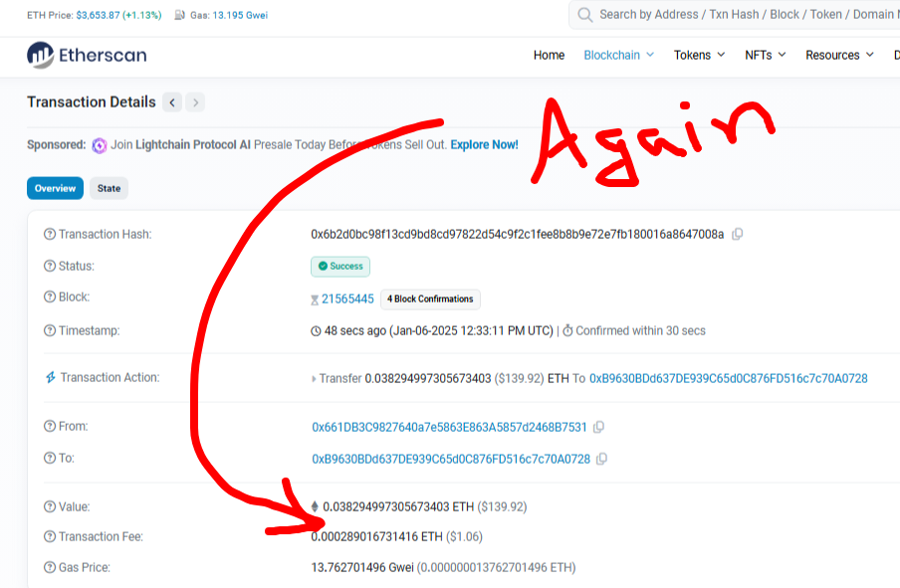This screenshot has width=900, height=588.
Task: Click help icon beside To
Action: pyautogui.click(x=50, y=458)
